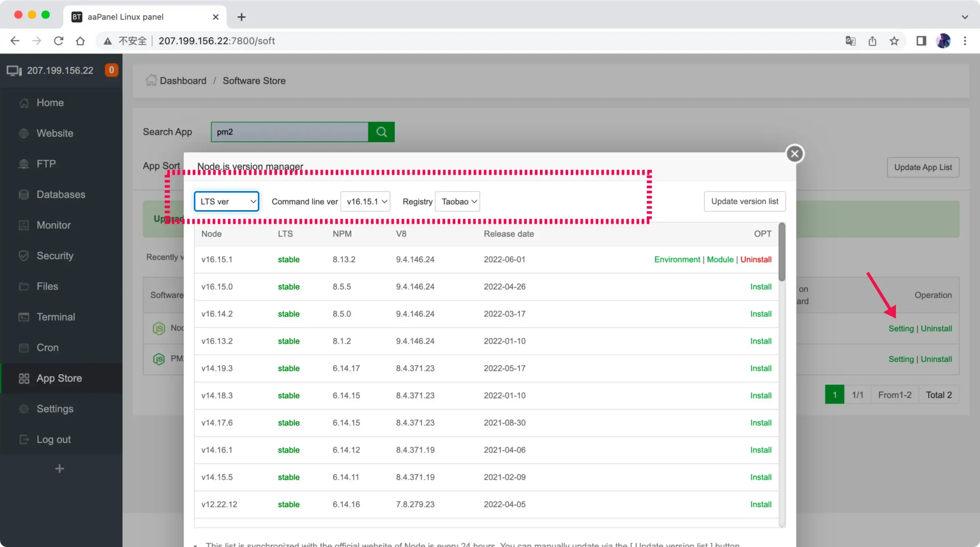Reload the page
The image size is (980, 547).
(58, 41)
